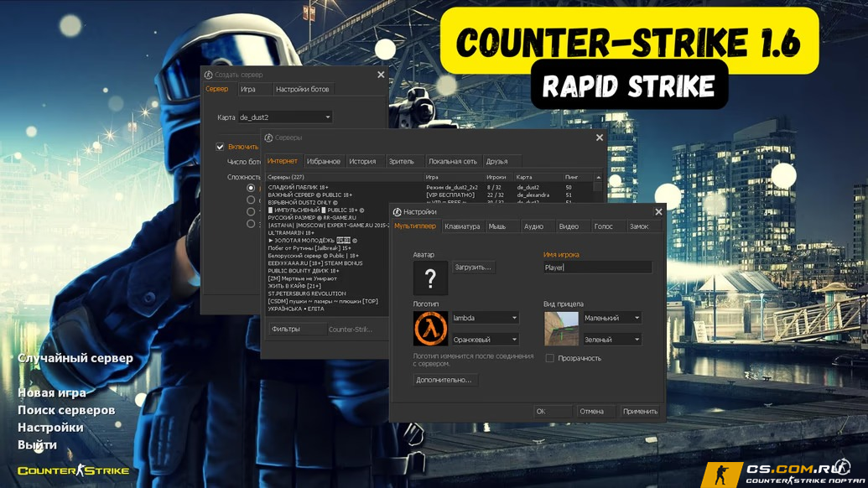The height and width of the screenshot is (488, 868).
Task: Click into the Имя игрока field
Action: [597, 267]
